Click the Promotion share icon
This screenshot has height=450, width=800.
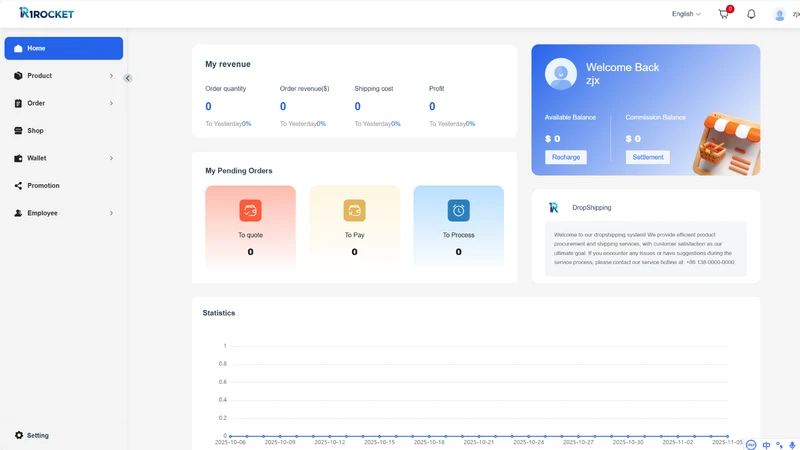(x=18, y=186)
